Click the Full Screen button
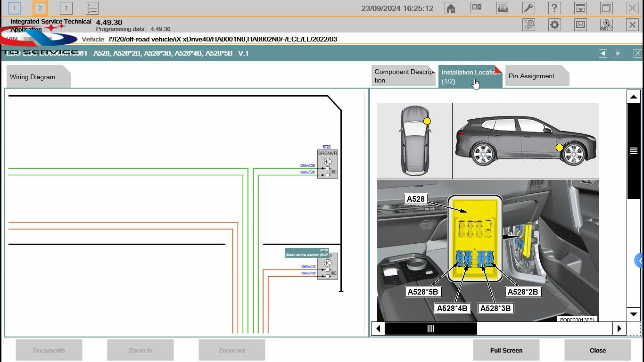Screen dimensions: 644x362 coord(506,350)
